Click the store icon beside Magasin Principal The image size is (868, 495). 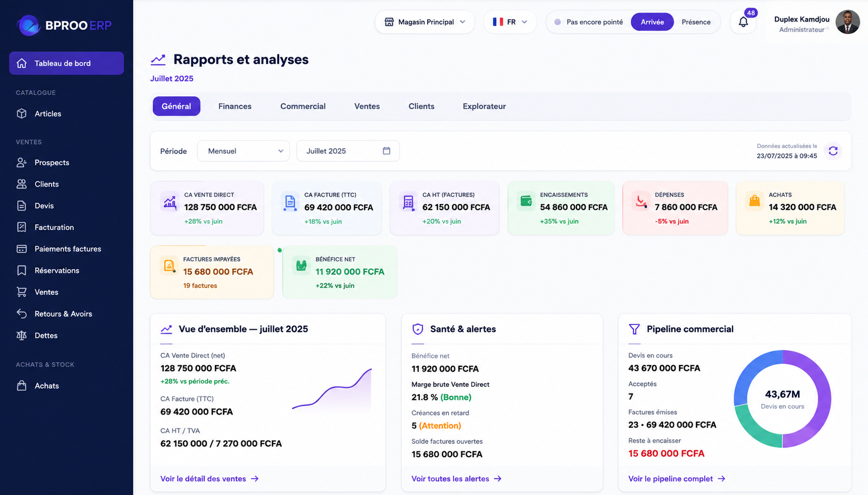point(389,22)
